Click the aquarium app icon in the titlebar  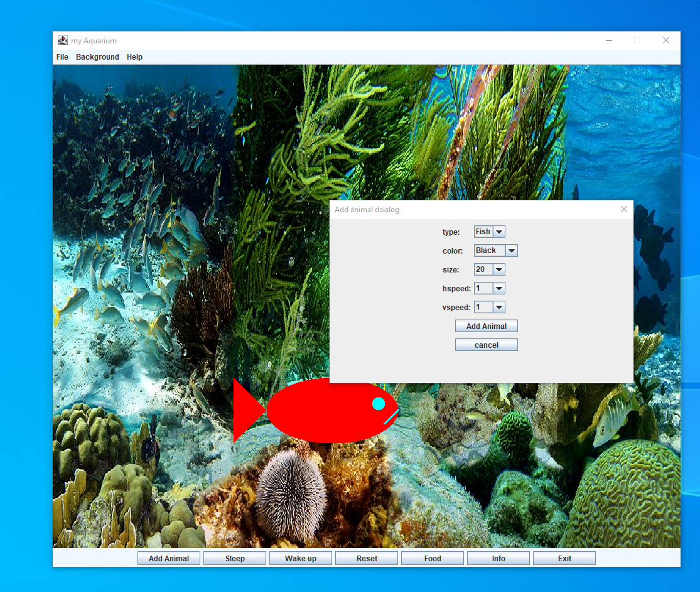click(62, 40)
